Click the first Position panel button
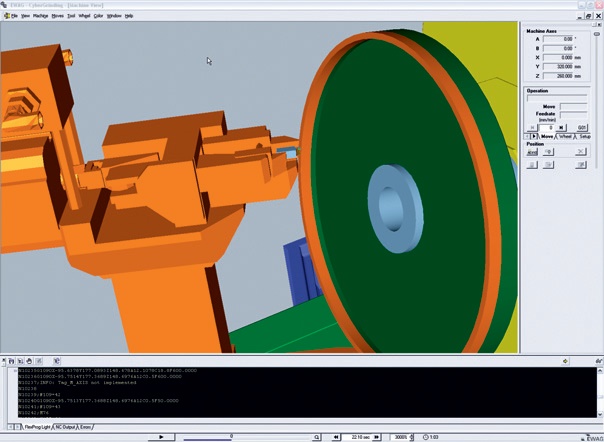 click(x=532, y=152)
